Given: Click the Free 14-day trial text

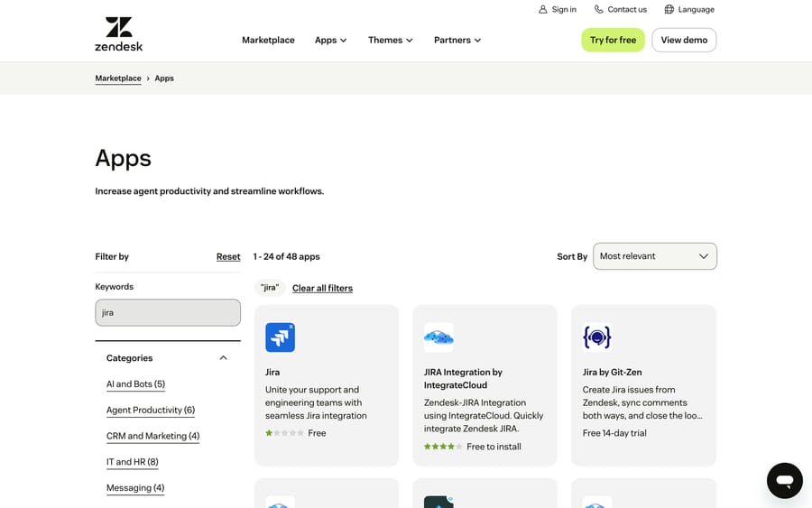Looking at the screenshot, I should pos(614,433).
